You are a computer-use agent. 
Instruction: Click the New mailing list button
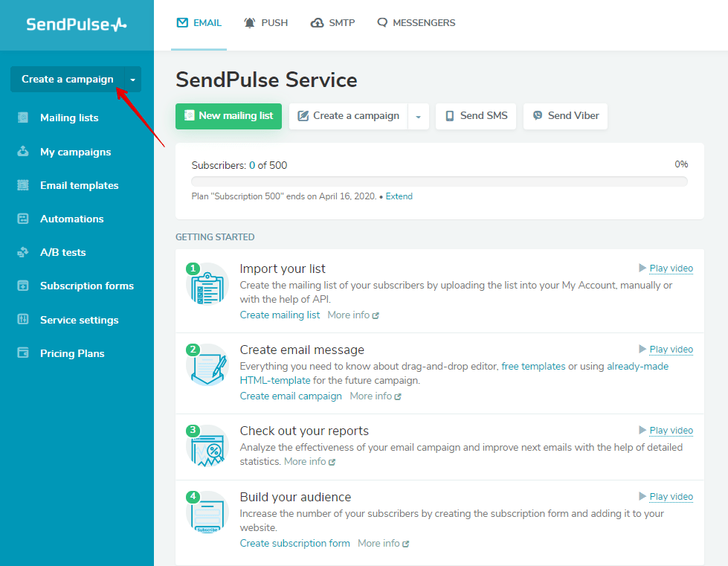point(228,116)
